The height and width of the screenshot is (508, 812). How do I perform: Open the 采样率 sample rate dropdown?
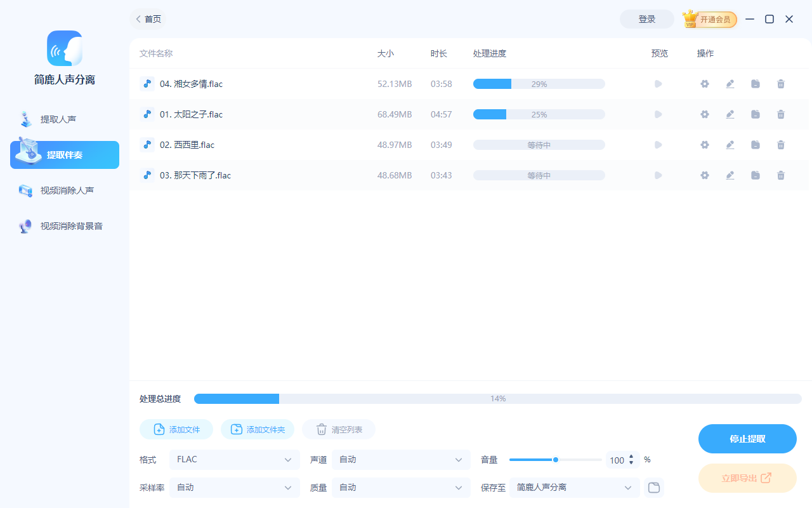(x=234, y=487)
